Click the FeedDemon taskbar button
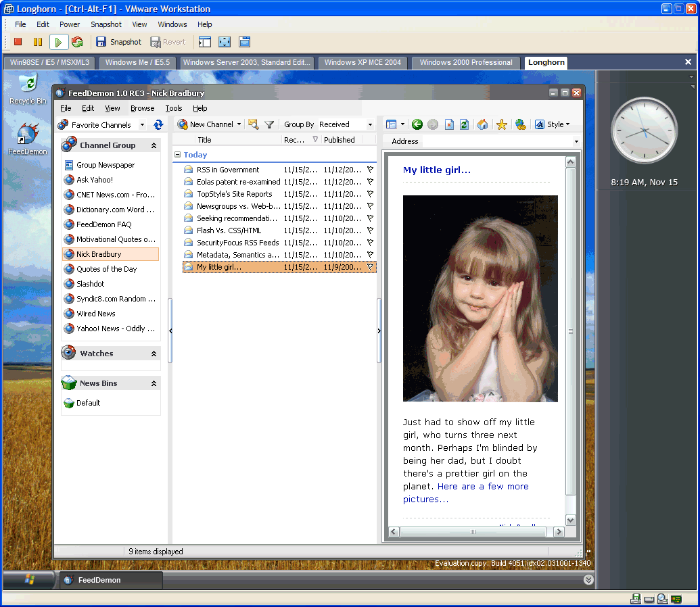The image size is (700, 607). 112,580
